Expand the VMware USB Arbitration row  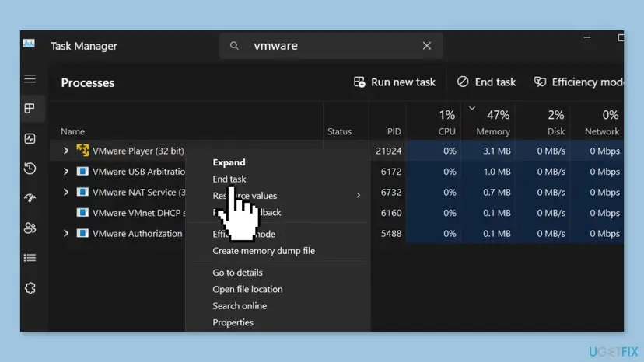[x=65, y=171]
